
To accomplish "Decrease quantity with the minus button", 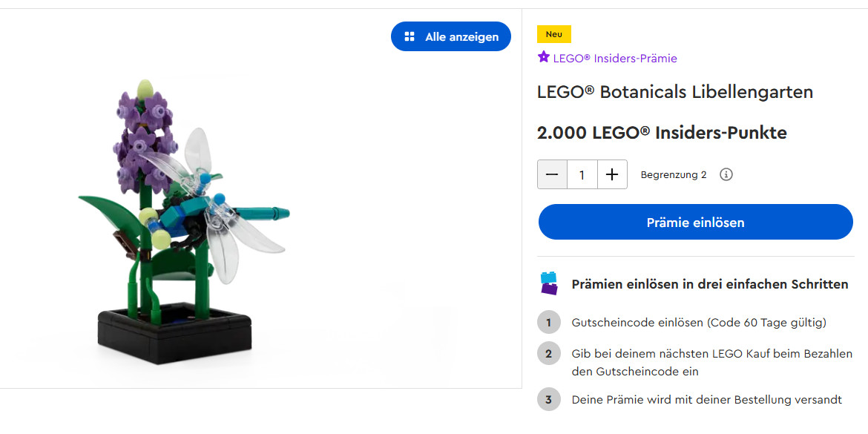I will [x=552, y=174].
